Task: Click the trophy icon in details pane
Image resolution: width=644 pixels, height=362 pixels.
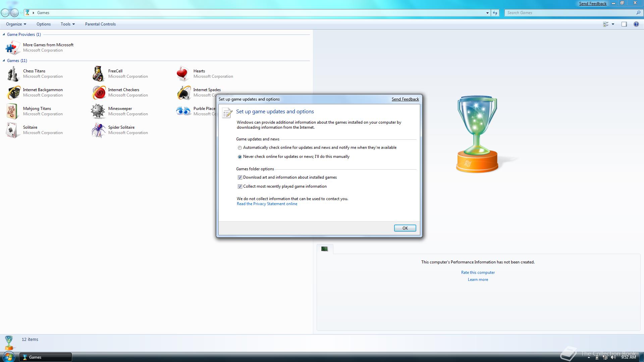Action: coord(9,343)
